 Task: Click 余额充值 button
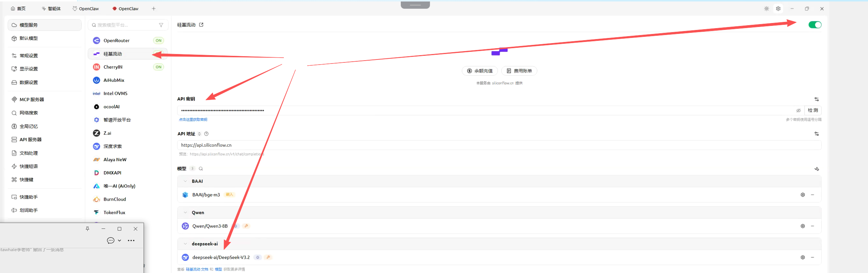tap(480, 71)
